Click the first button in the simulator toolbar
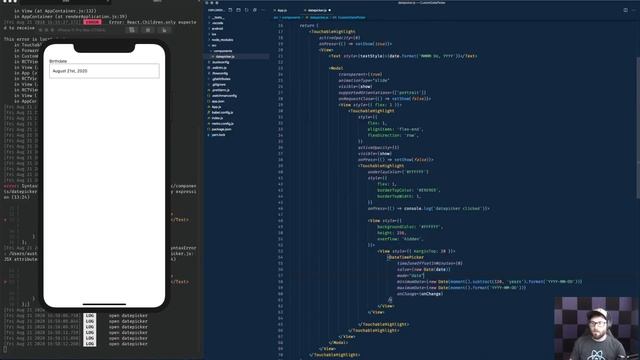Image resolution: width=640 pixels, height=360 pixels. click(132, 30)
